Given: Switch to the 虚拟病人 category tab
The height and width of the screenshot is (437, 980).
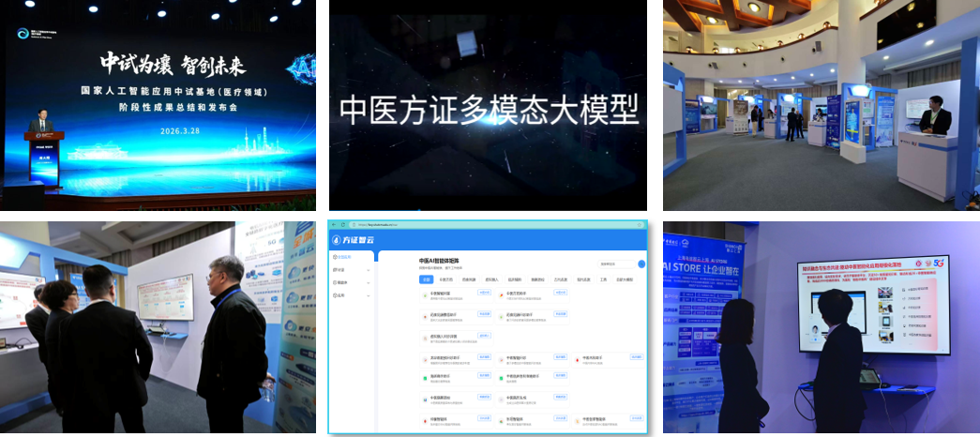Looking at the screenshot, I should coord(491,279).
